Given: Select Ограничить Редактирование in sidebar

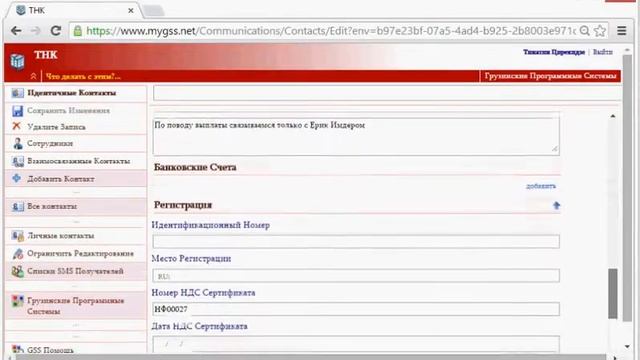Looking at the screenshot, I should (80, 253).
